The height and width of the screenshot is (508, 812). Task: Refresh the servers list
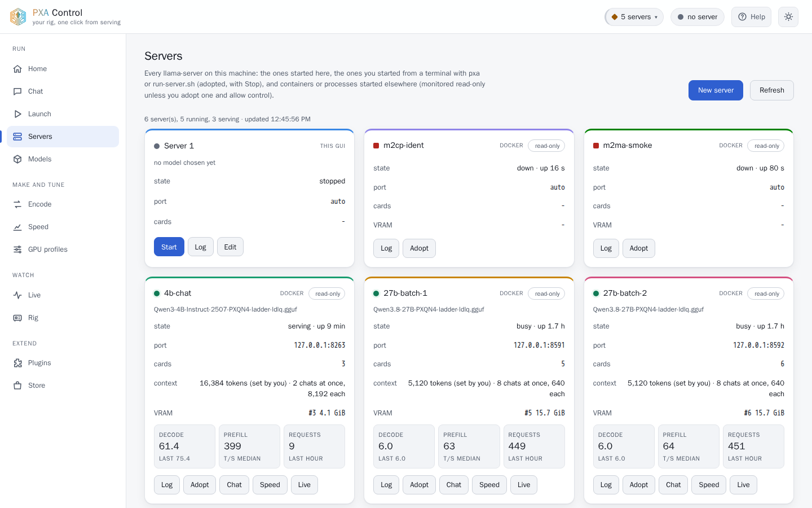(771, 90)
